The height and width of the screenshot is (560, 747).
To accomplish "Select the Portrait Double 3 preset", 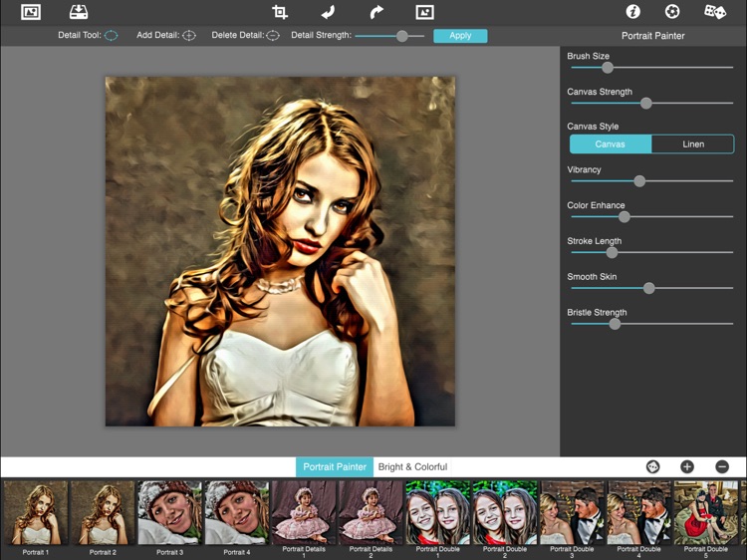I will 572,513.
